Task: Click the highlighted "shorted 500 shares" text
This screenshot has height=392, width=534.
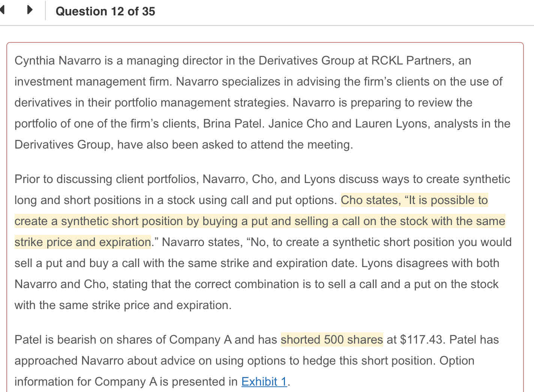Action: point(331,339)
